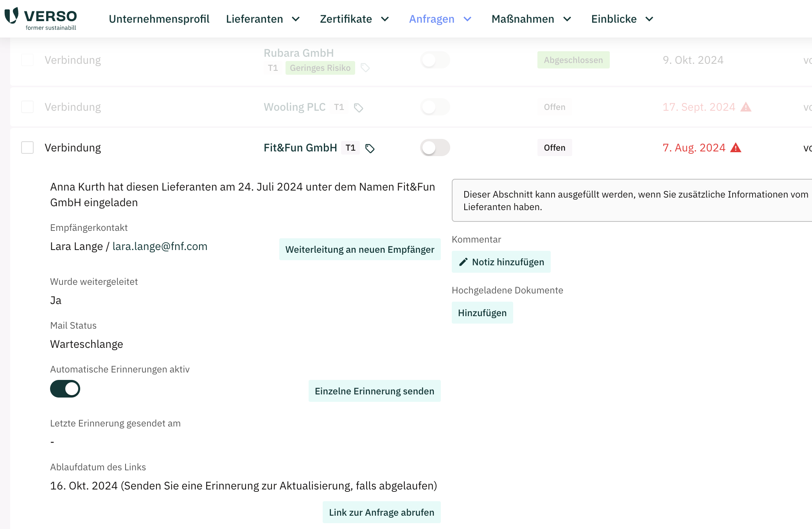Click the Abgeschlossen status badge
Image resolution: width=812 pixels, height=529 pixels.
[x=573, y=60]
